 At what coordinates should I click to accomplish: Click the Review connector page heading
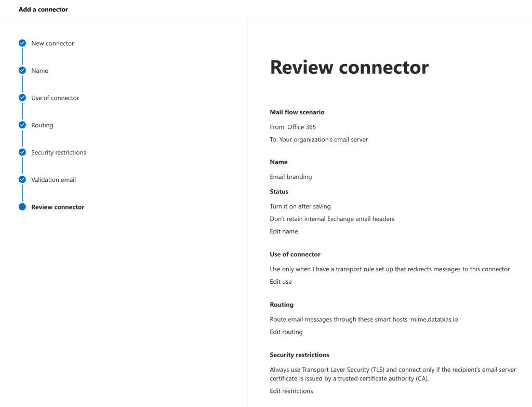pyautogui.click(x=349, y=67)
